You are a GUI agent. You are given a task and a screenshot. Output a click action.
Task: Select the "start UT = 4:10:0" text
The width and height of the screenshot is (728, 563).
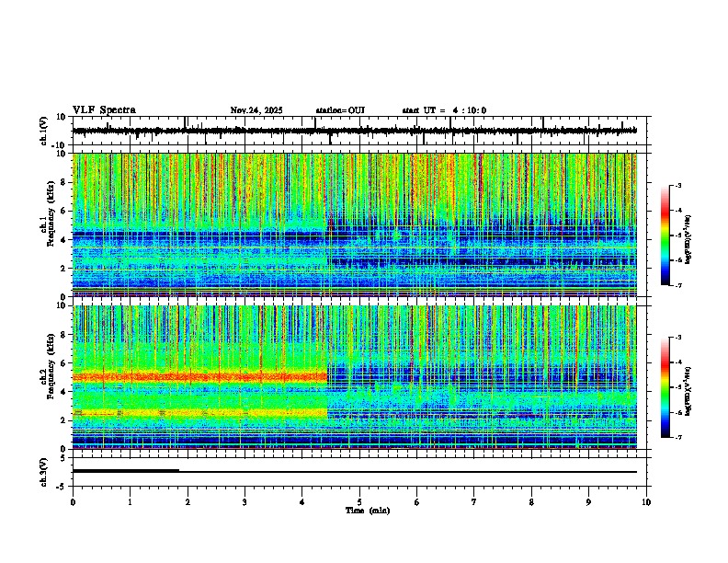pyautogui.click(x=444, y=110)
